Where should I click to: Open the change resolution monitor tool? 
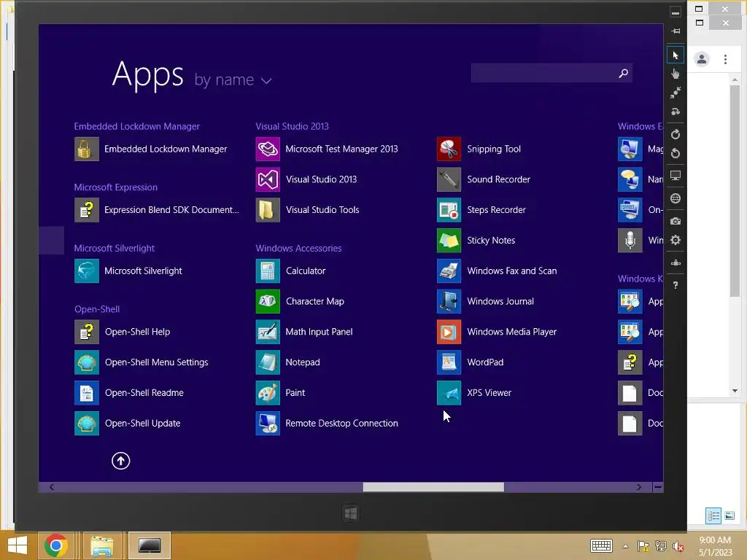pos(676,176)
